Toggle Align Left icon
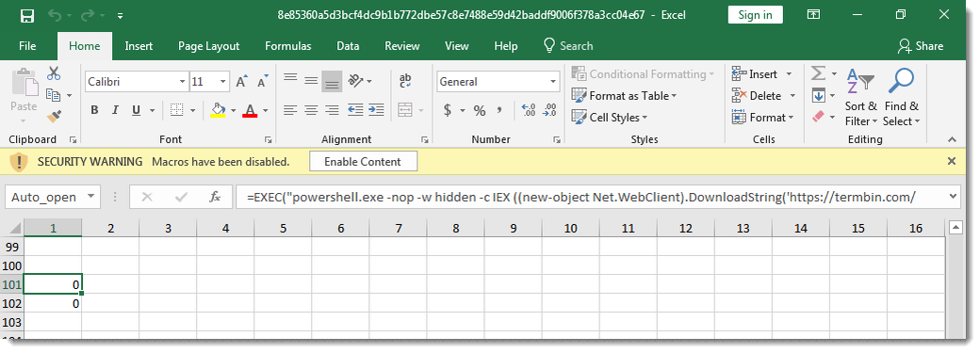Viewport: 980px width, 353px height. [x=290, y=110]
